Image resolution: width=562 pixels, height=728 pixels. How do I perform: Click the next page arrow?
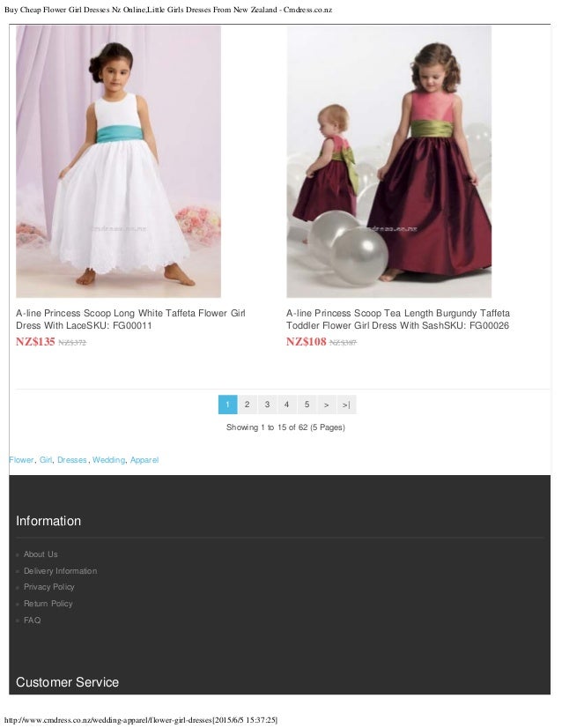pyautogui.click(x=327, y=405)
